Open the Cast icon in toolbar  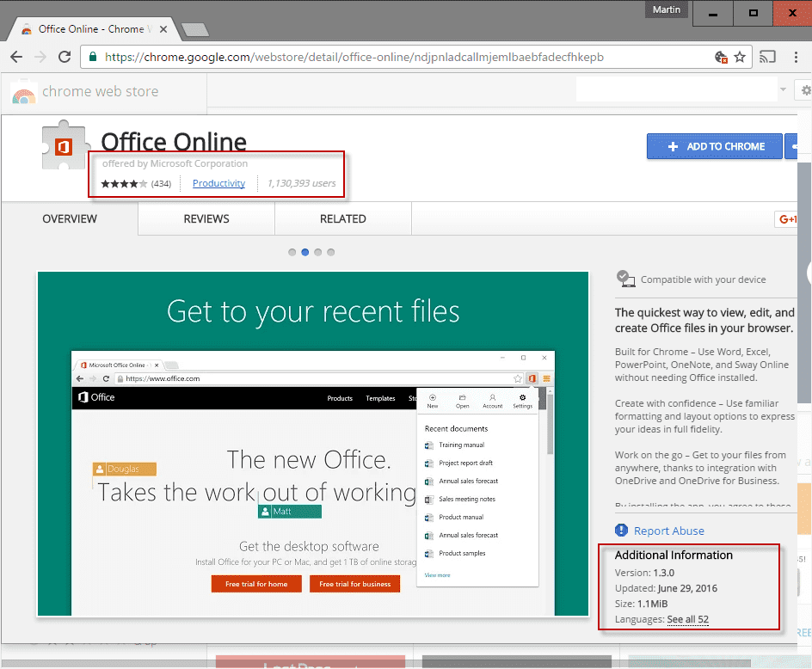[x=767, y=57]
